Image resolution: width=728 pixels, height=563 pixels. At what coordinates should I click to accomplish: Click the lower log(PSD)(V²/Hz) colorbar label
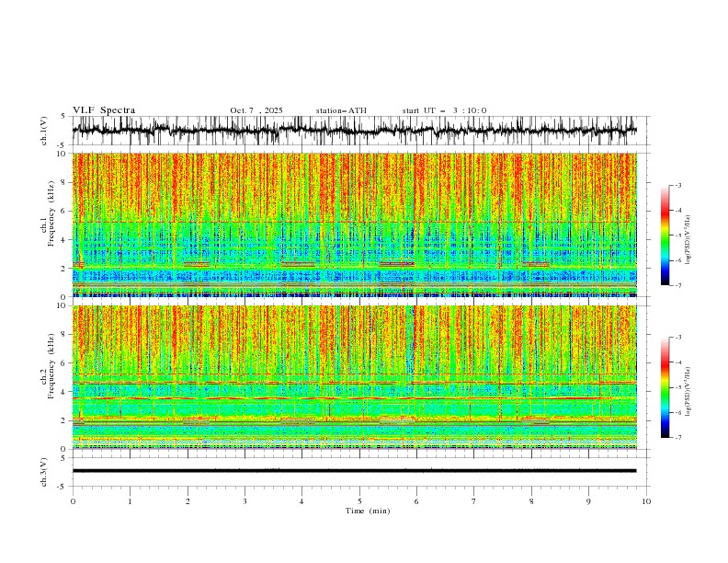(x=688, y=391)
